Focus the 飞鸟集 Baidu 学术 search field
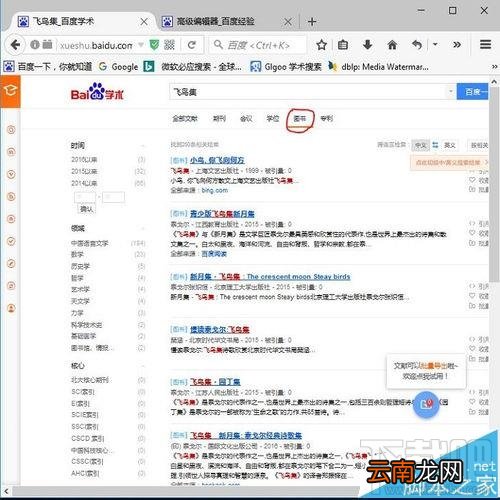Screen dimensions: 500x500 (308, 91)
